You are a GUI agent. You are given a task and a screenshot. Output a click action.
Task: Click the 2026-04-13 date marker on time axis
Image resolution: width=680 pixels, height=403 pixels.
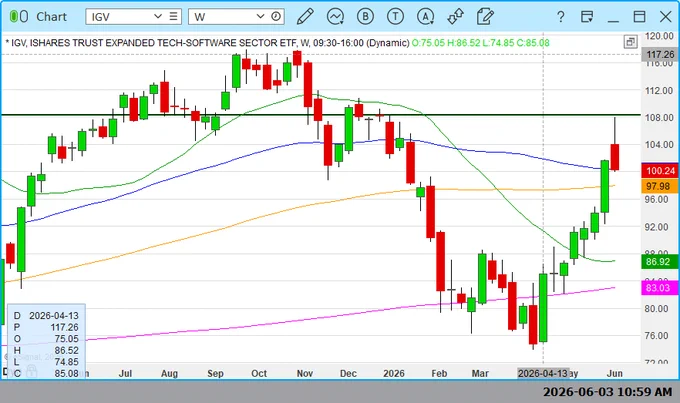click(543, 373)
